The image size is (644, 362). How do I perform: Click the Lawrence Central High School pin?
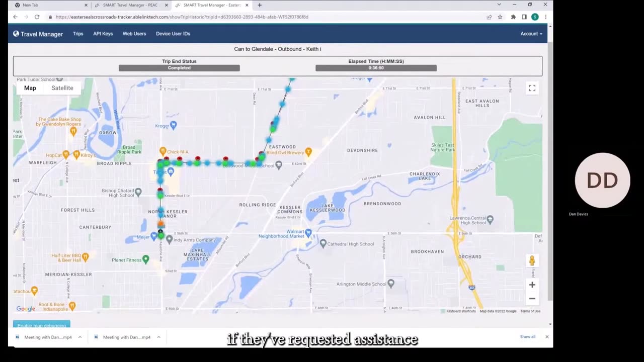[490, 219]
